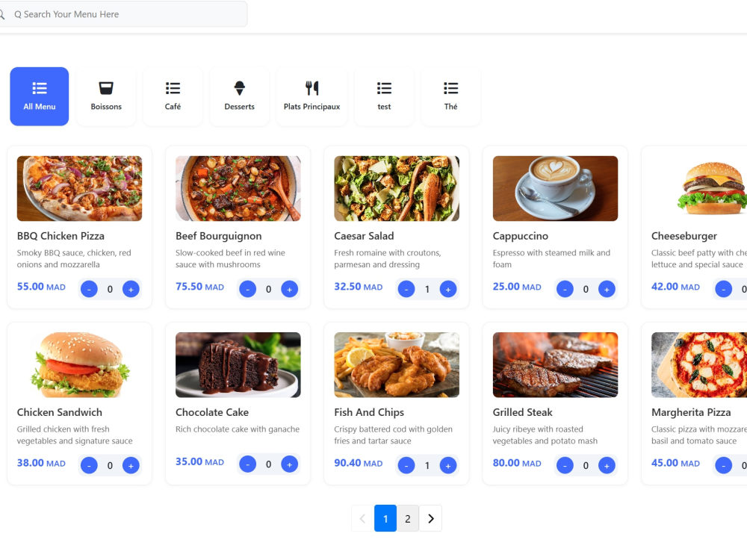Viewport: 747px width, 560px height.
Task: Add one Beef Bourguignon with plus button
Action: click(x=290, y=289)
